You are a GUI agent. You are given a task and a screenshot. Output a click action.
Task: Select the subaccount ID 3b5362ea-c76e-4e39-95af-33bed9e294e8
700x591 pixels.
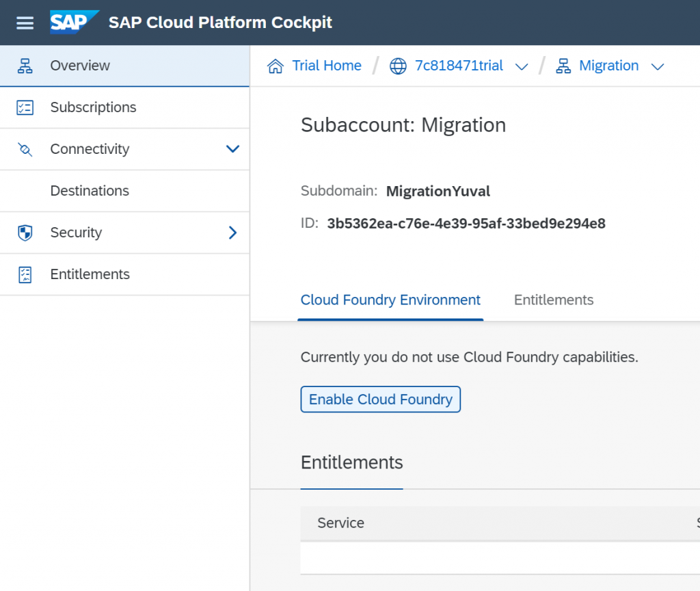466,224
